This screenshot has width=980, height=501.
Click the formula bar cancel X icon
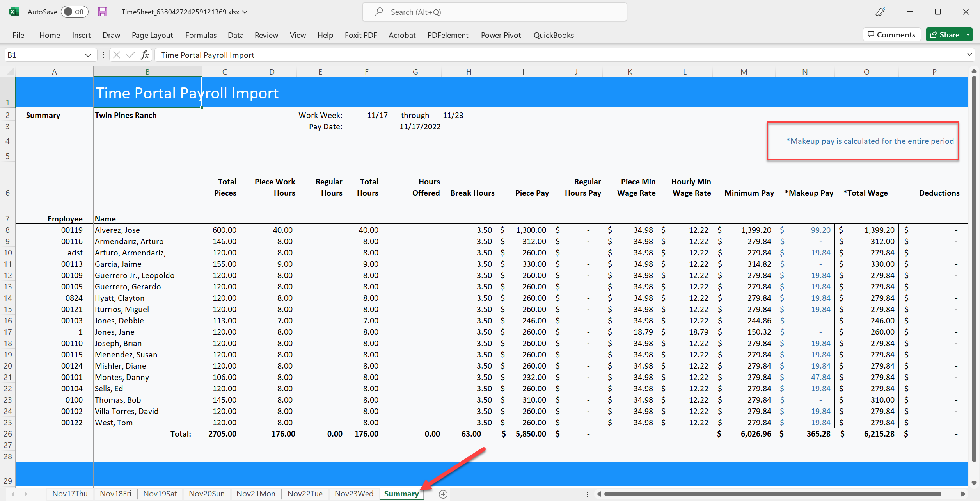tap(116, 55)
